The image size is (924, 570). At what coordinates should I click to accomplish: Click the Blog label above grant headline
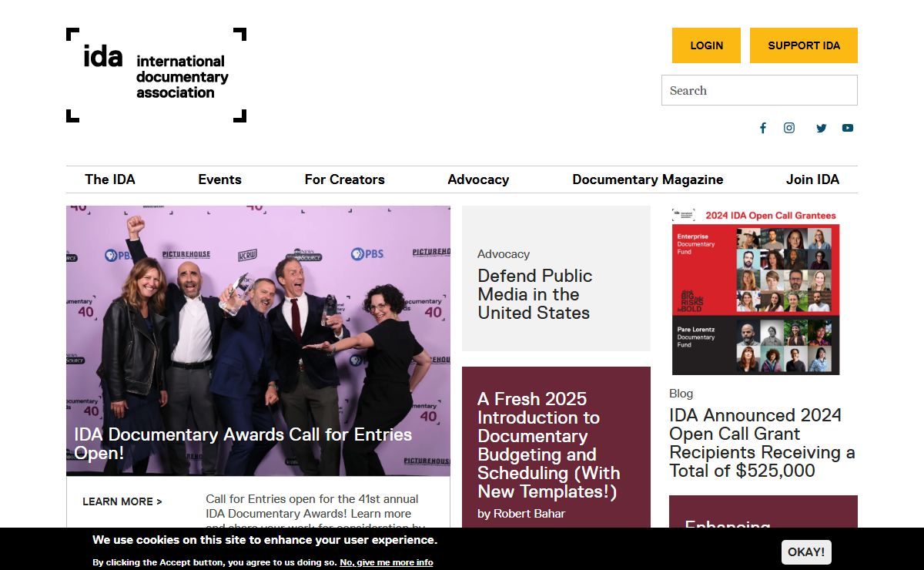[681, 394]
